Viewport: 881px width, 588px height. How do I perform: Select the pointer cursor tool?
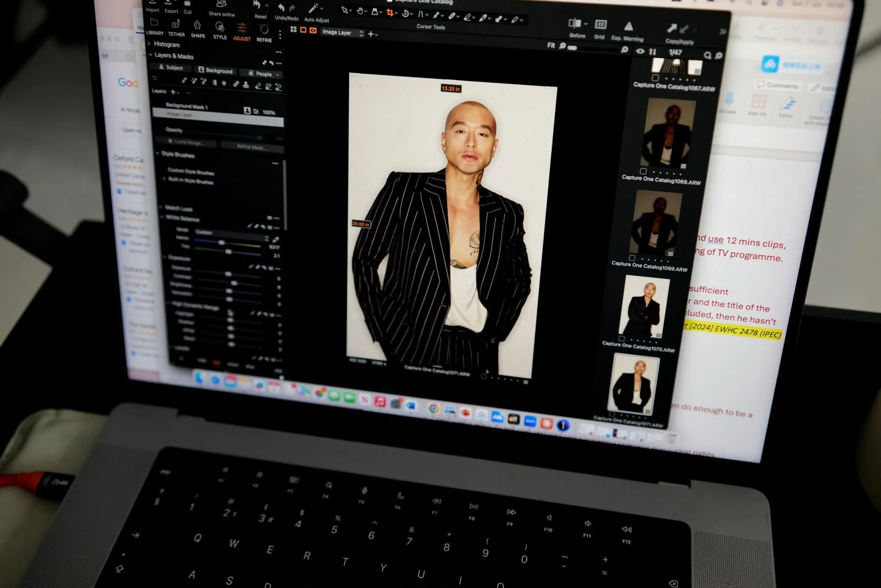(345, 10)
